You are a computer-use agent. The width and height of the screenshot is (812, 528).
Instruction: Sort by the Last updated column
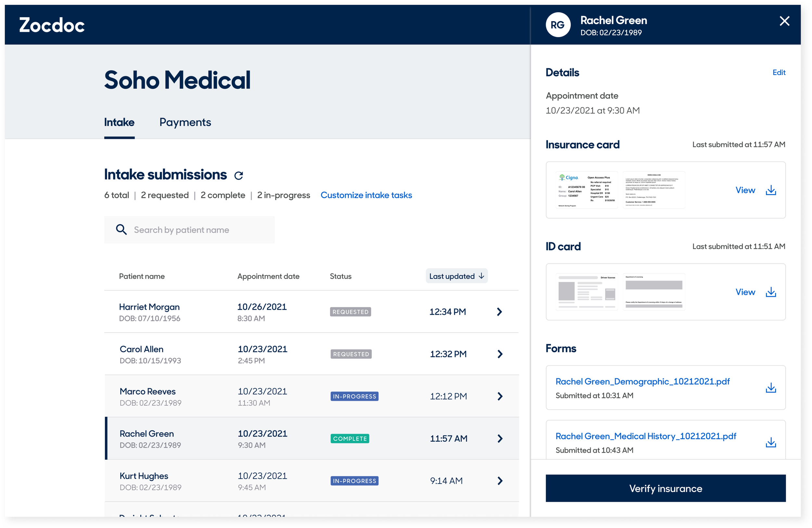456,276
